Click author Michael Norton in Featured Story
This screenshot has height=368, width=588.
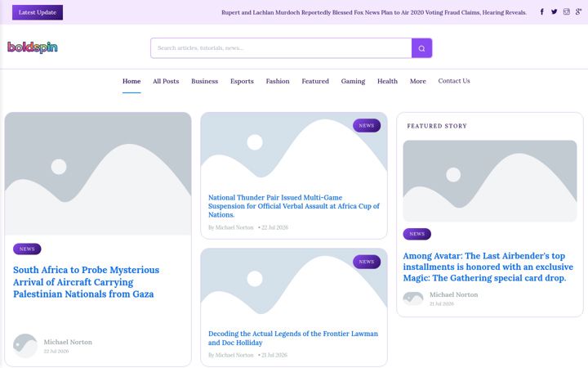point(454,294)
